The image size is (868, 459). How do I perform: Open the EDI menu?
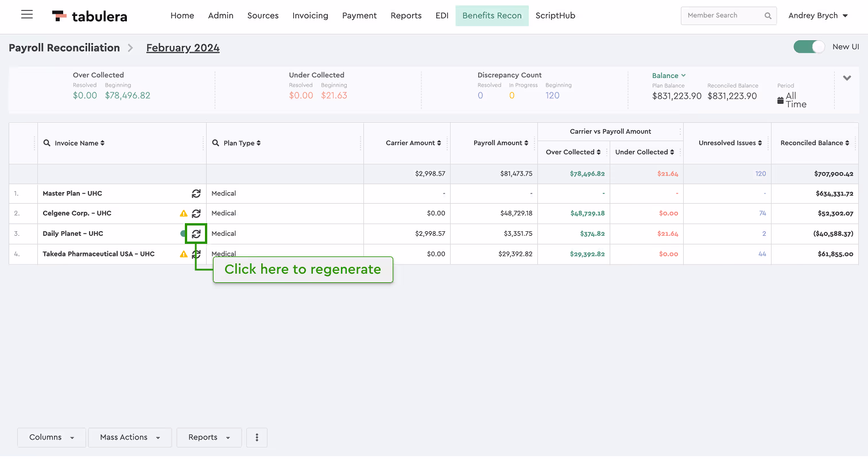point(442,15)
